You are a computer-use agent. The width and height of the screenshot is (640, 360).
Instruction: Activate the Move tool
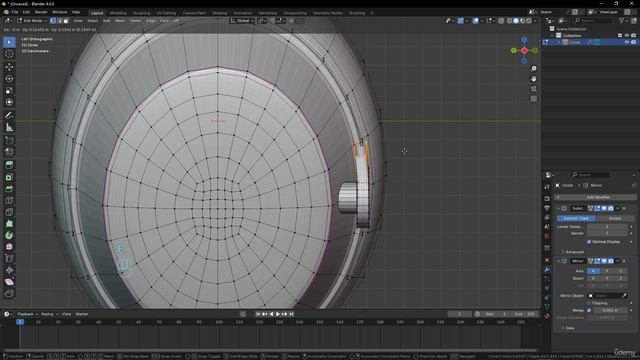(x=9, y=67)
